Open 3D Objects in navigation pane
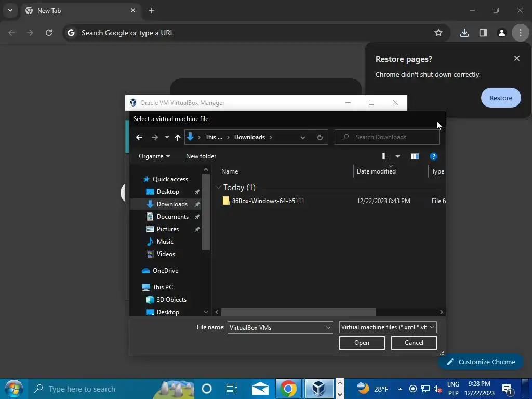The width and height of the screenshot is (532, 399). pyautogui.click(x=171, y=300)
